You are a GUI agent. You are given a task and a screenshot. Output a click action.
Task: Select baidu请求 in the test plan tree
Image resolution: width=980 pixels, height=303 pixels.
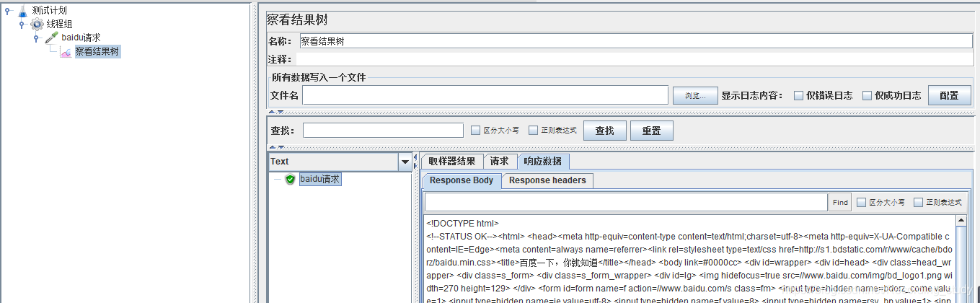point(81,38)
